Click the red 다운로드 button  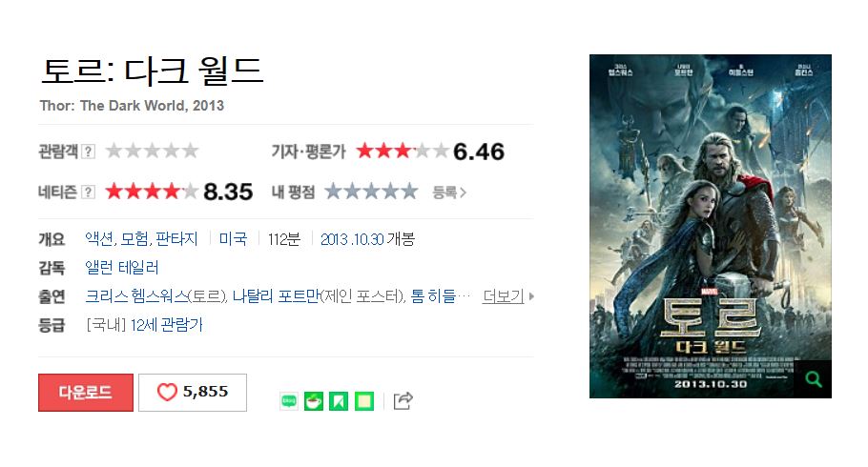click(x=86, y=393)
